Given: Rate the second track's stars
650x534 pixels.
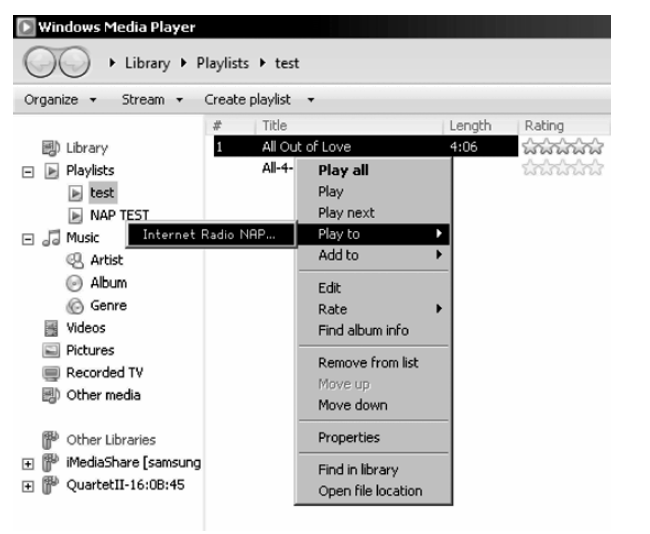Looking at the screenshot, I should click(x=563, y=167).
